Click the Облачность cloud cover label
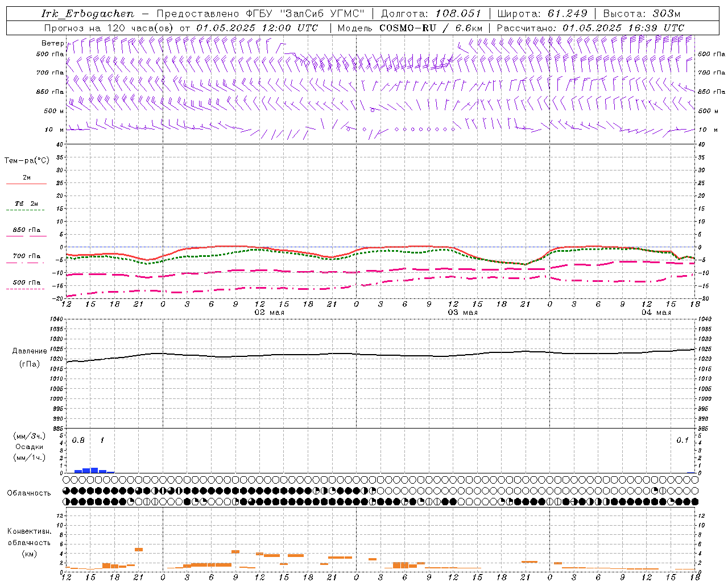This screenshot has height=582, width=728. [x=29, y=493]
